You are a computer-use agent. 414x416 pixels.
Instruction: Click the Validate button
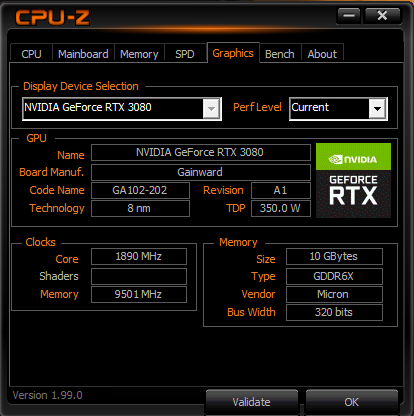pyautogui.click(x=252, y=402)
